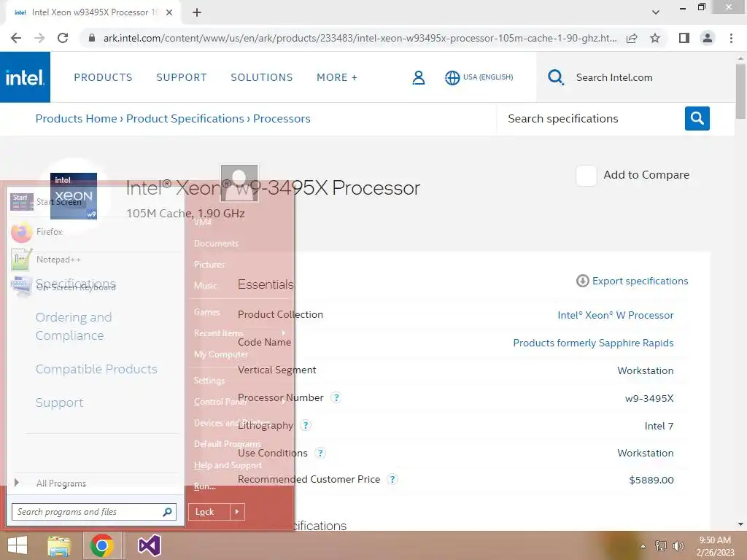Open the taskbar clock and date

[x=715, y=546]
